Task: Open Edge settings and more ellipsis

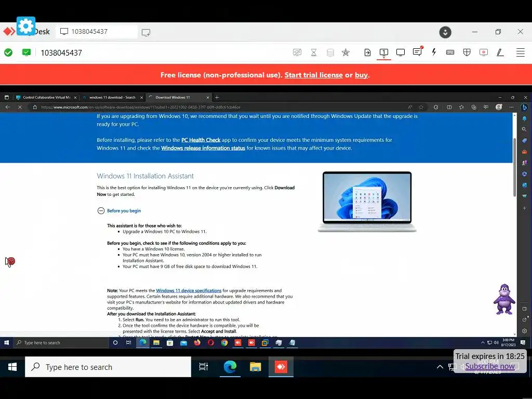Action: (511, 107)
